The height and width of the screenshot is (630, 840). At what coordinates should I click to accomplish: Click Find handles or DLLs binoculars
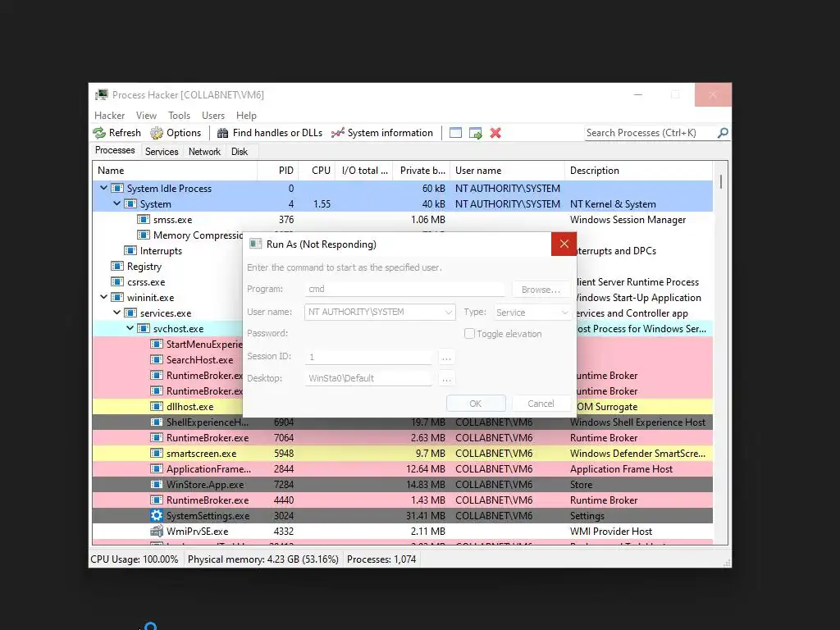click(x=222, y=133)
